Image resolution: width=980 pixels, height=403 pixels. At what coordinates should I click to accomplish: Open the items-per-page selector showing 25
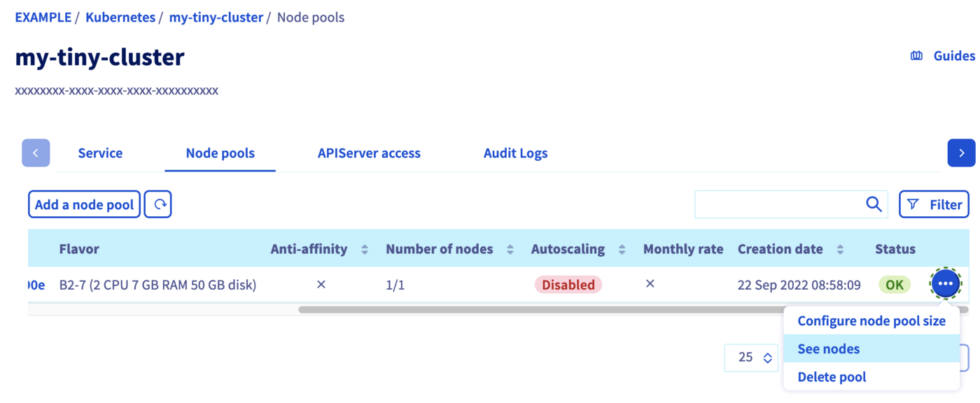751,358
